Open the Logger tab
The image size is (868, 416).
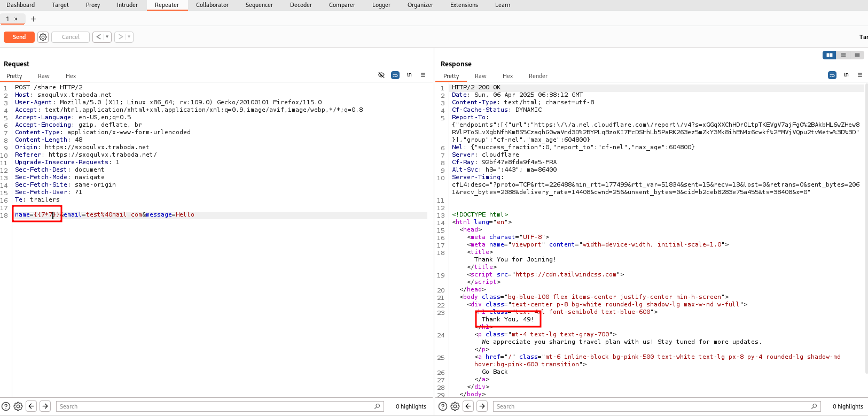(381, 5)
